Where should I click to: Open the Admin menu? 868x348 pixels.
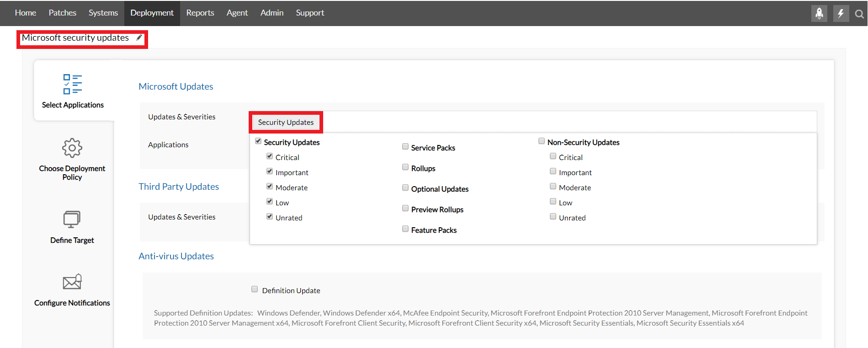point(272,13)
